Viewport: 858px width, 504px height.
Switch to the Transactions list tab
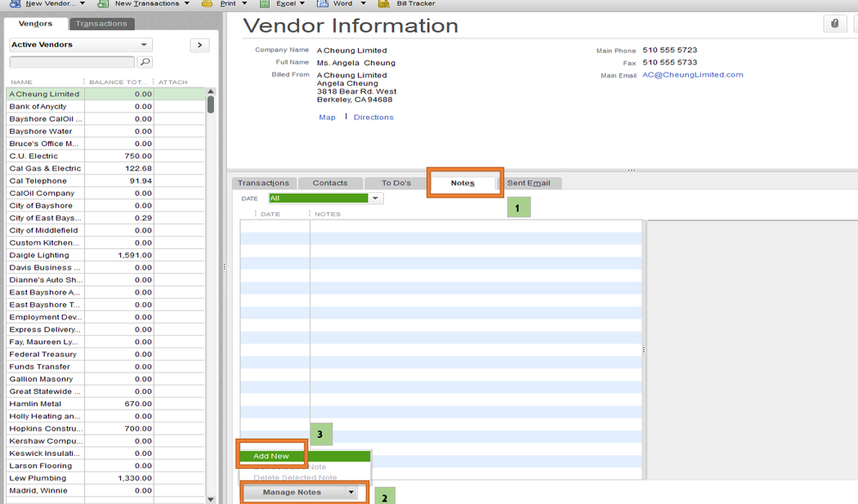101,23
